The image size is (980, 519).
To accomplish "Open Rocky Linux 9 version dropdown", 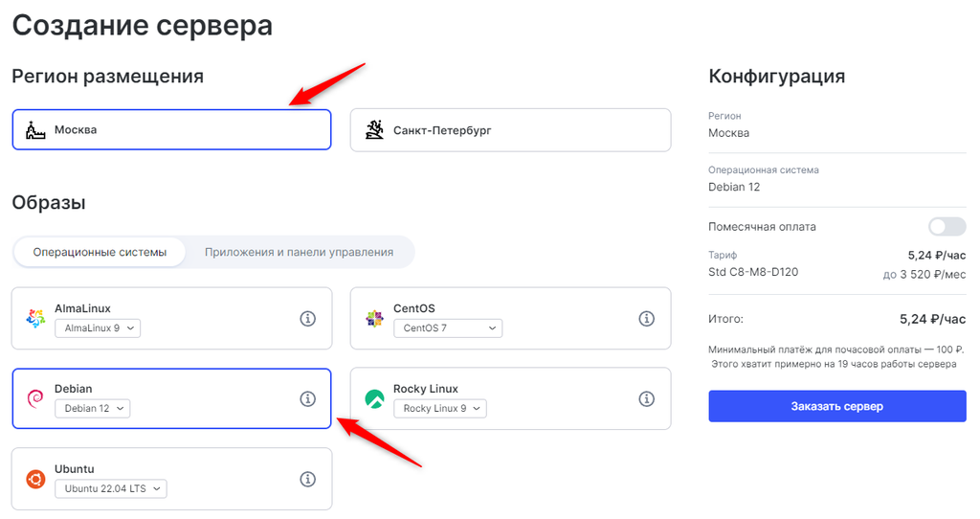I will pyautogui.click(x=440, y=408).
